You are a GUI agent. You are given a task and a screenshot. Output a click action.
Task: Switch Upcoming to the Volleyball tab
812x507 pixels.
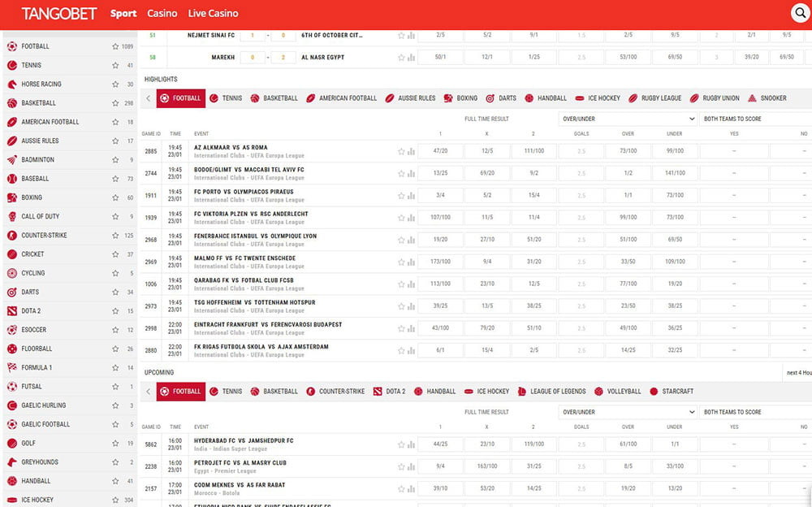click(x=617, y=392)
